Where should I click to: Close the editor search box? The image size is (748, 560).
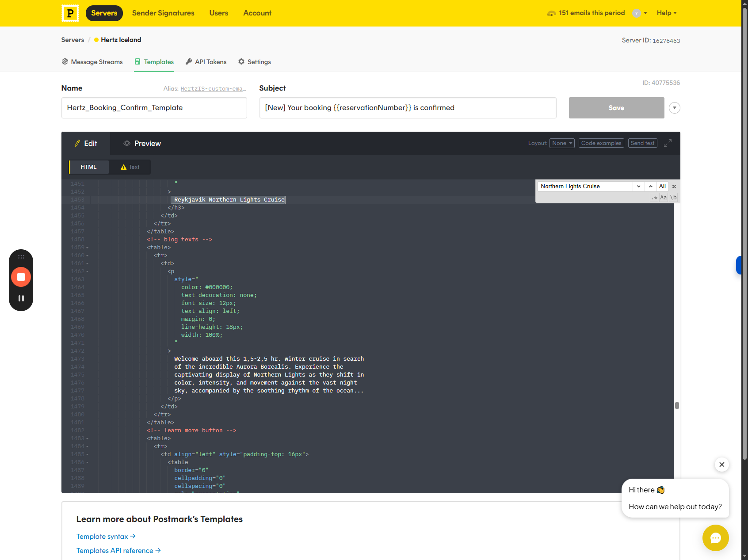tap(674, 187)
